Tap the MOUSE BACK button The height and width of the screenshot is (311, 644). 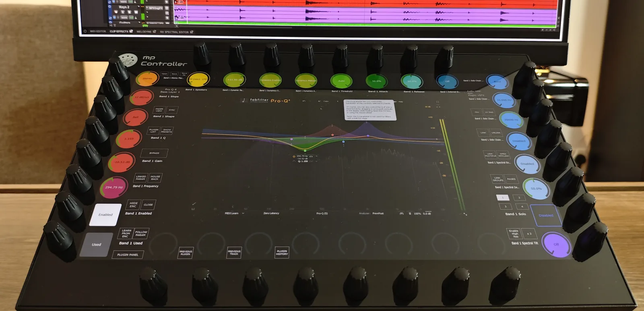point(155,178)
